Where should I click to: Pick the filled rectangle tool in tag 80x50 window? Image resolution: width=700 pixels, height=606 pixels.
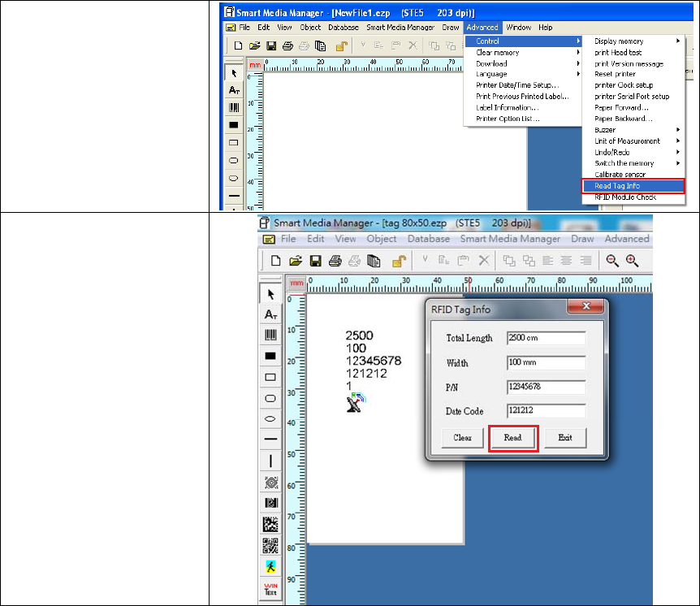pos(270,356)
